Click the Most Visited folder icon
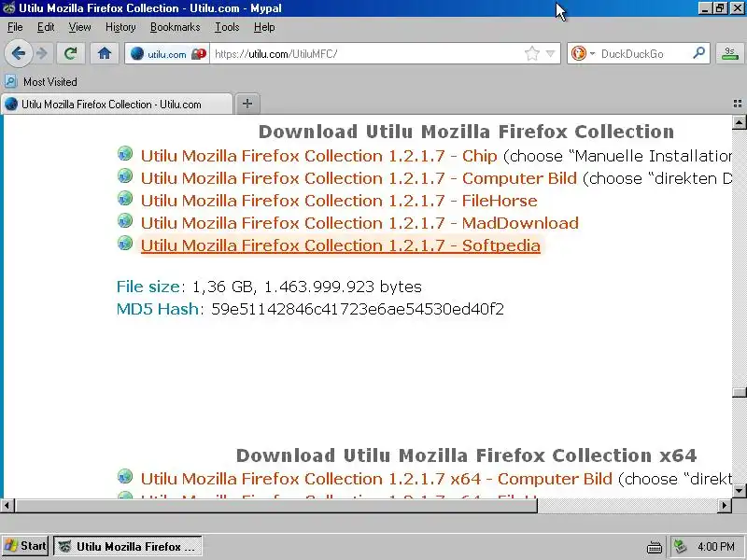 pyautogui.click(x=10, y=81)
